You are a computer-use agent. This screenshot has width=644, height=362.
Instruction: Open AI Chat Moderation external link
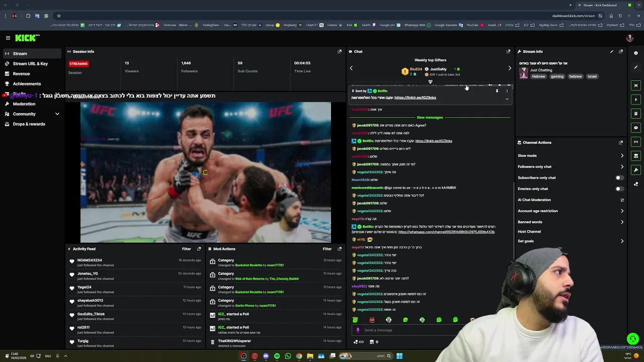[x=622, y=200]
